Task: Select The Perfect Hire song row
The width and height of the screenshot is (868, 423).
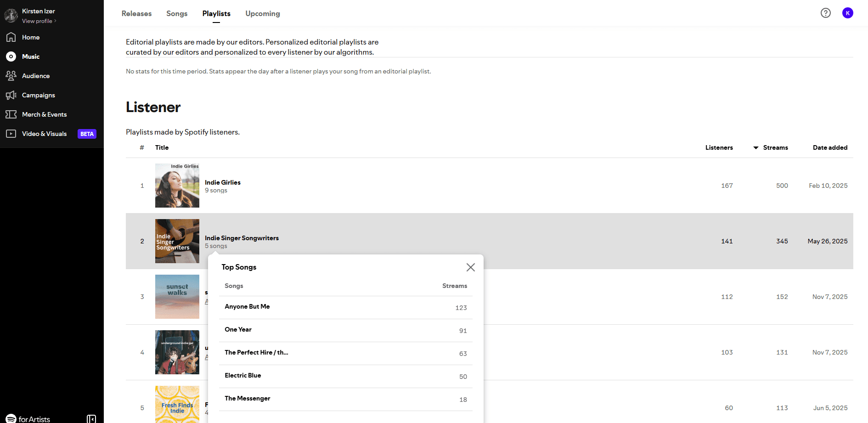Action: [x=346, y=353]
